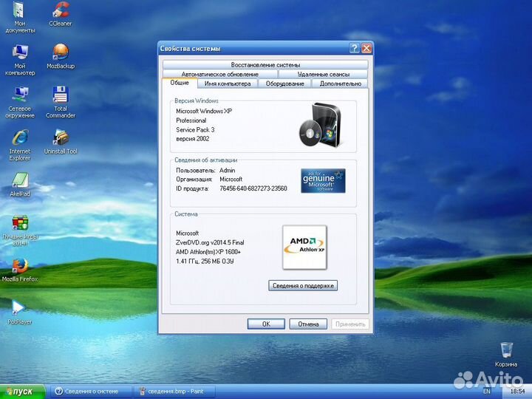Confirm with the OK button
The height and width of the screenshot is (399, 532).
[266, 324]
